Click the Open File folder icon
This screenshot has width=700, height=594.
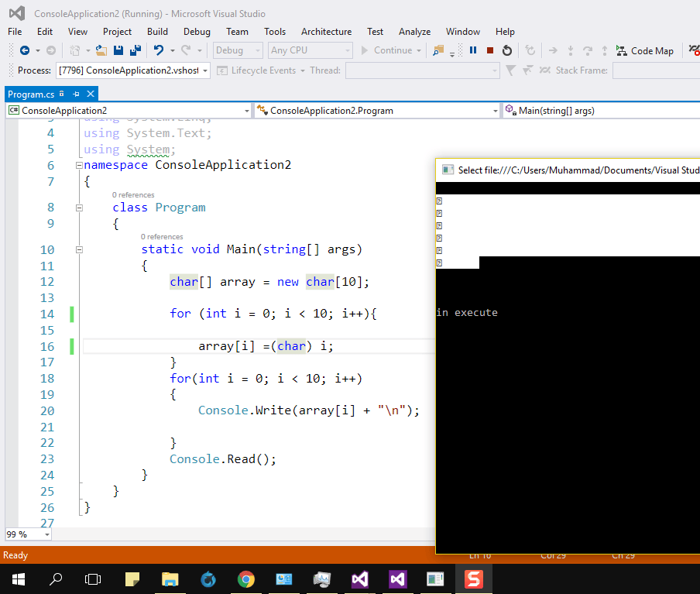coord(101,50)
